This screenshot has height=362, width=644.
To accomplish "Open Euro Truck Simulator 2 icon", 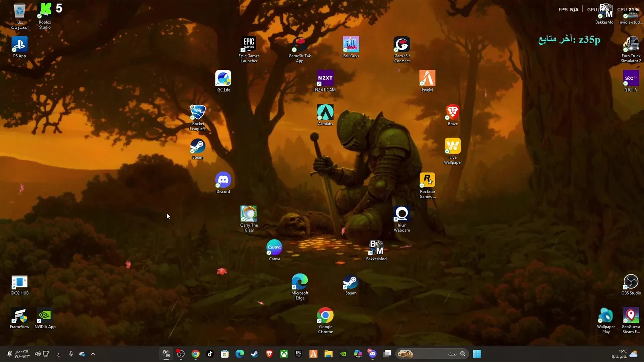I will point(631,50).
